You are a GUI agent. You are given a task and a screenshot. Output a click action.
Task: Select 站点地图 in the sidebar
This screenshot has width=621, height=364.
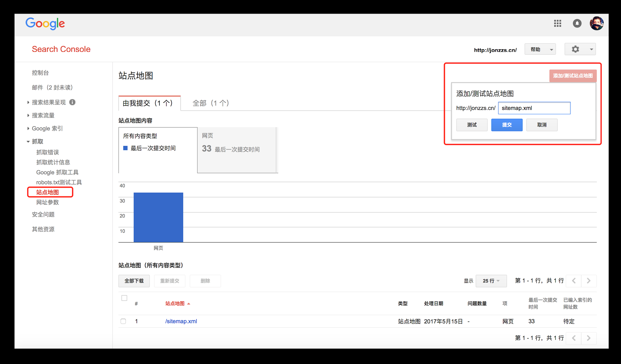48,192
